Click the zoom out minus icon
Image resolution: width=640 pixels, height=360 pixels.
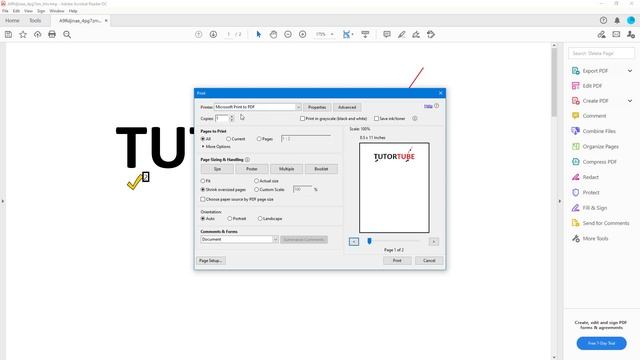pos(288,35)
